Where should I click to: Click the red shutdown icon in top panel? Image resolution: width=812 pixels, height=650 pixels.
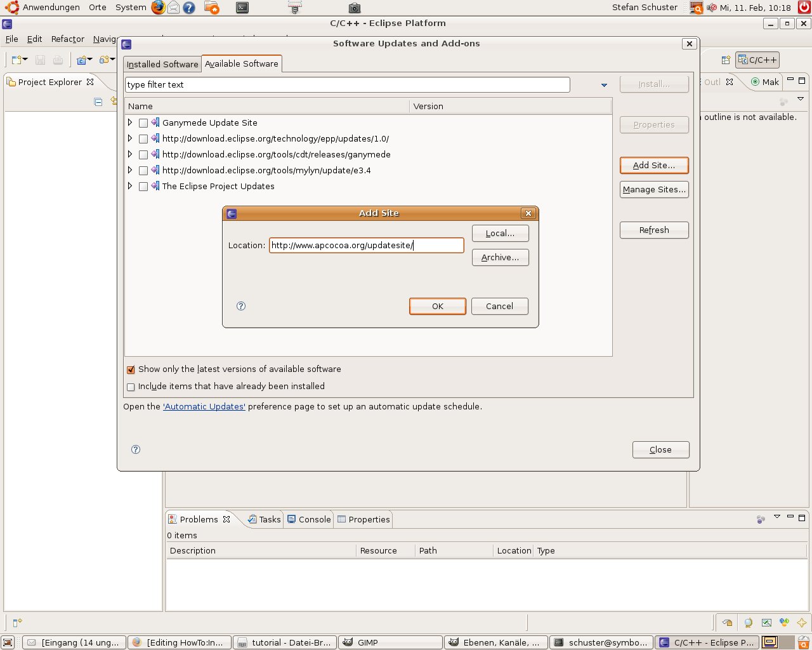[804, 8]
